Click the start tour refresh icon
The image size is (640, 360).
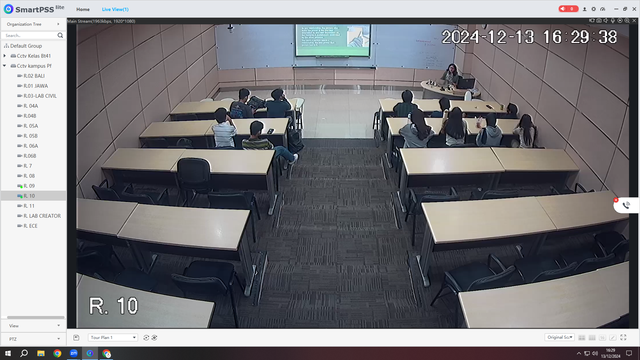click(146, 338)
